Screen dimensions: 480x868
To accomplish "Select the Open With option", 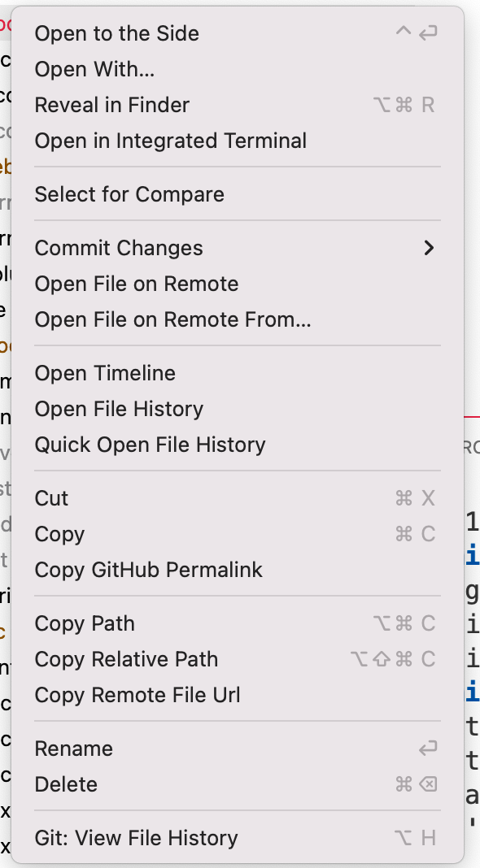I will [x=94, y=69].
